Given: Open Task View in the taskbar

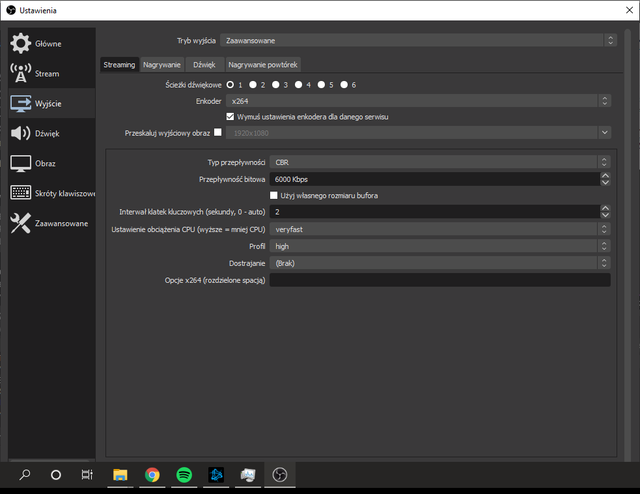Looking at the screenshot, I should pyautogui.click(x=87, y=475).
